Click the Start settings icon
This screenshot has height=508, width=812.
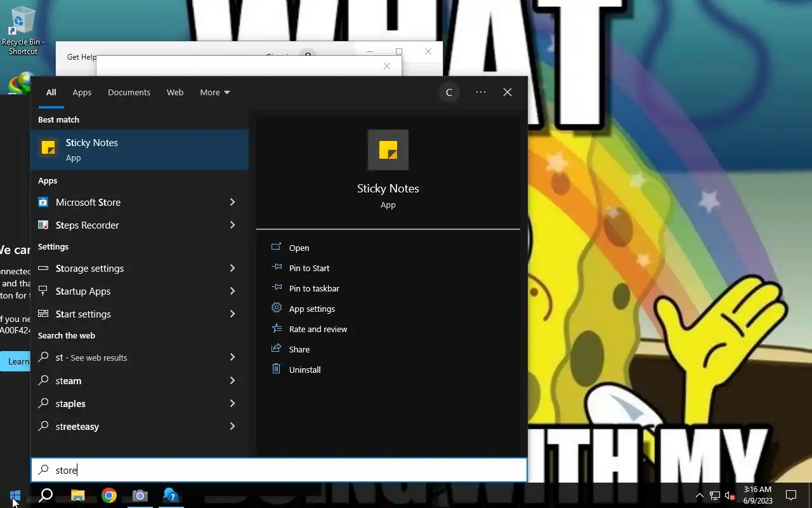43,314
